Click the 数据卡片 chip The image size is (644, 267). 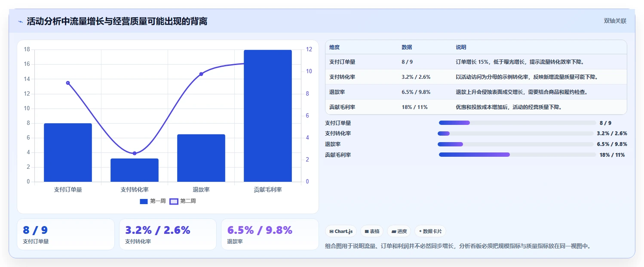(430, 231)
